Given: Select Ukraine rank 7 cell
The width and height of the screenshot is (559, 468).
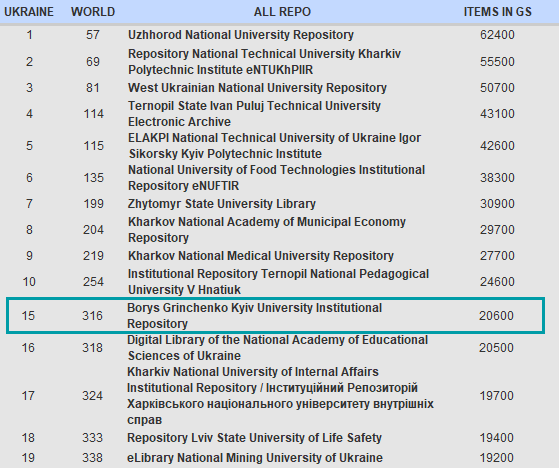Looking at the screenshot, I should click(x=29, y=204).
